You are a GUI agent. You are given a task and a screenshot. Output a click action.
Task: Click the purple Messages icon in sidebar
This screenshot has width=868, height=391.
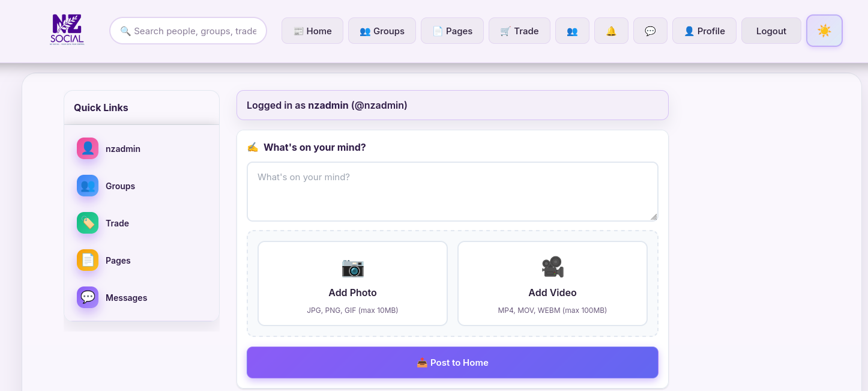coord(88,297)
